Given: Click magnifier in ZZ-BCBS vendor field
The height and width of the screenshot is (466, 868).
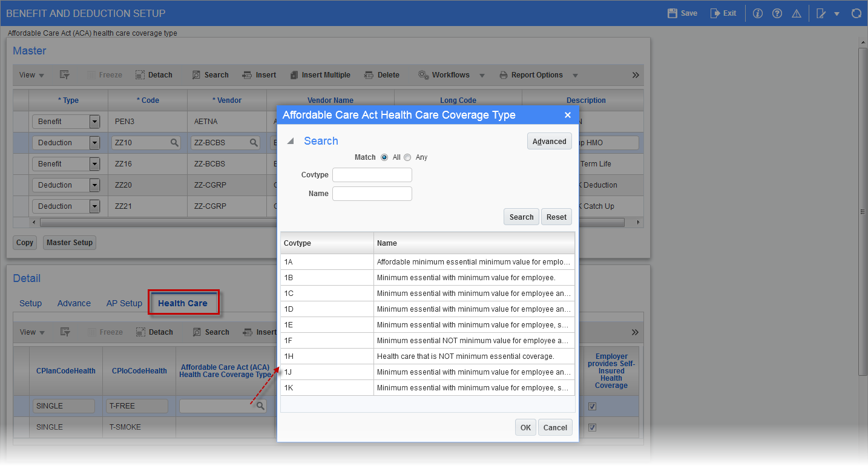Looking at the screenshot, I should (254, 143).
